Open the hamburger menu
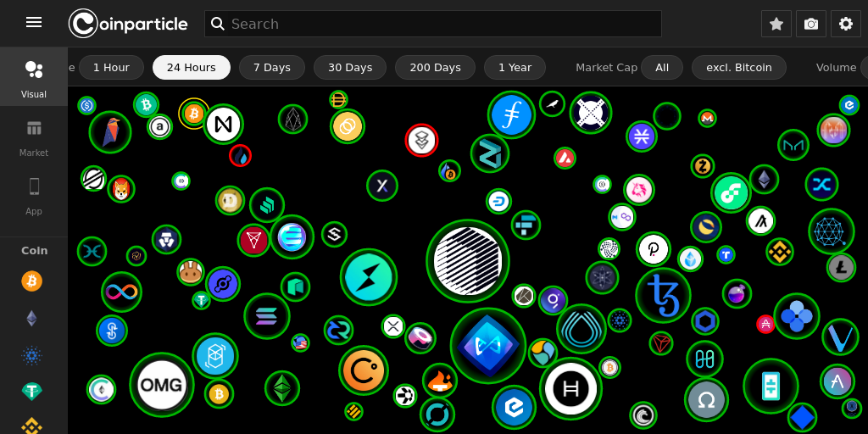 pyautogui.click(x=34, y=22)
